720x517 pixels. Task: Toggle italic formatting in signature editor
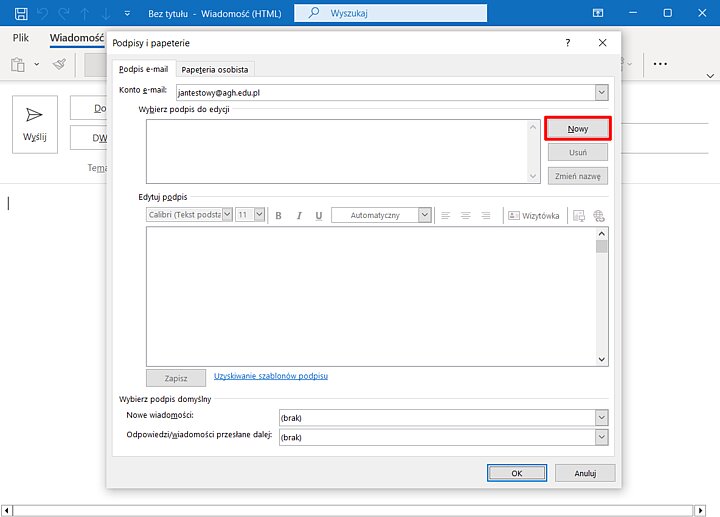(299, 215)
